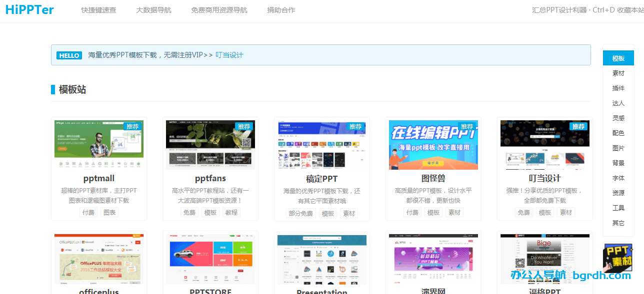Open the 大数据导航 menu item
Screen dimensions: 644x294
coord(153,9)
